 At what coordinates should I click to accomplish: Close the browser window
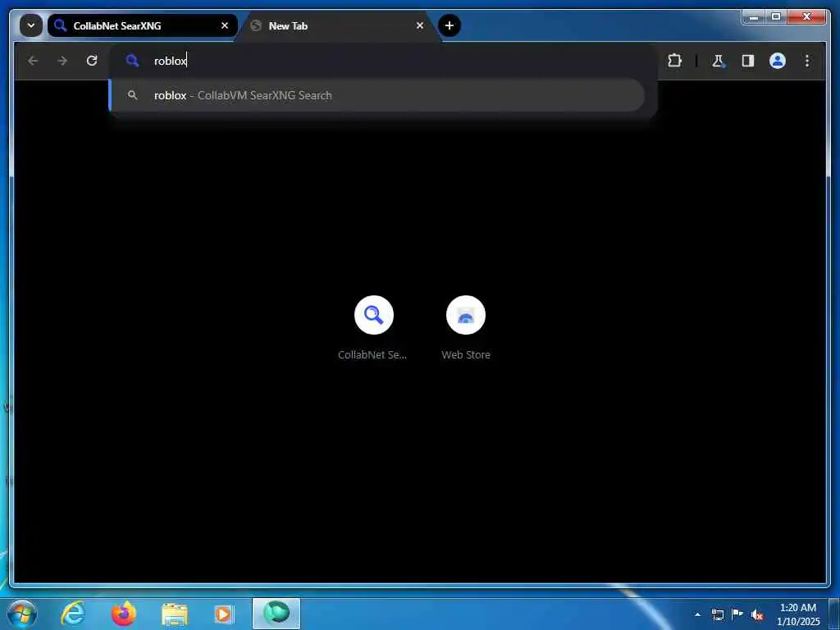(x=807, y=17)
